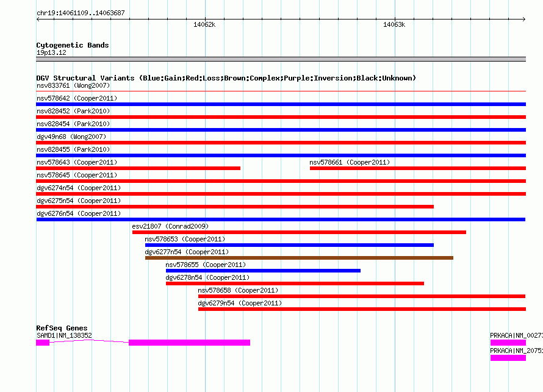Select nsv578653 (Cooper2011) label
Image resolution: width=543 pixels, height=392 pixels.
click(185, 239)
